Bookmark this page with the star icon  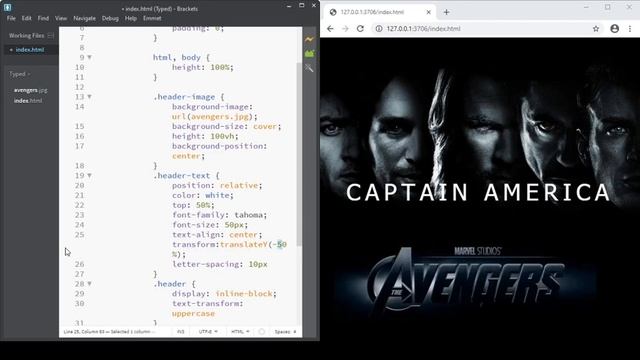596,29
